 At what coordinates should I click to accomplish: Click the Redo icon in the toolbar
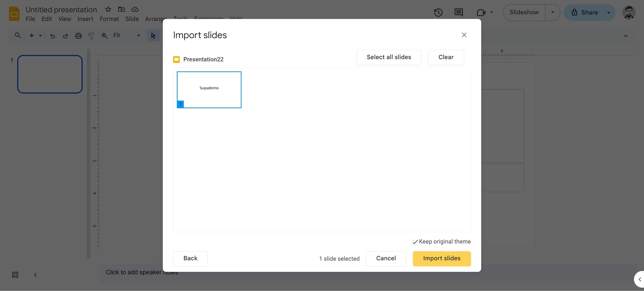click(65, 35)
